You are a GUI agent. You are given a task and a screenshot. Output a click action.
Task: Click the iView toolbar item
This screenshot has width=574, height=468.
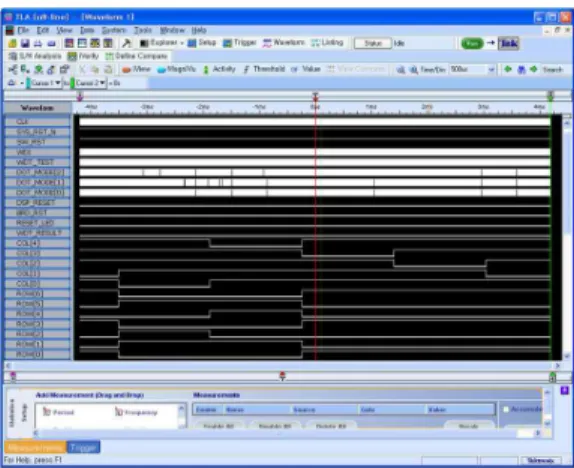coord(136,69)
